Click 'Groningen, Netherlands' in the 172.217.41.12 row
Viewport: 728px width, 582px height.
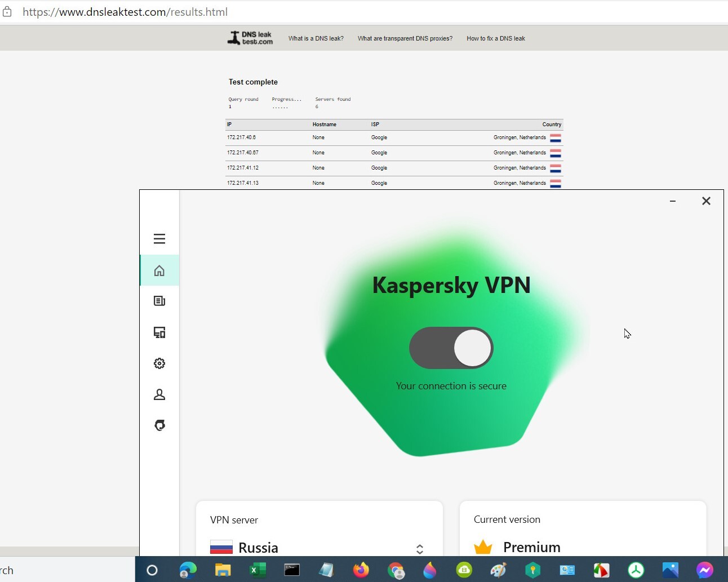click(x=520, y=168)
